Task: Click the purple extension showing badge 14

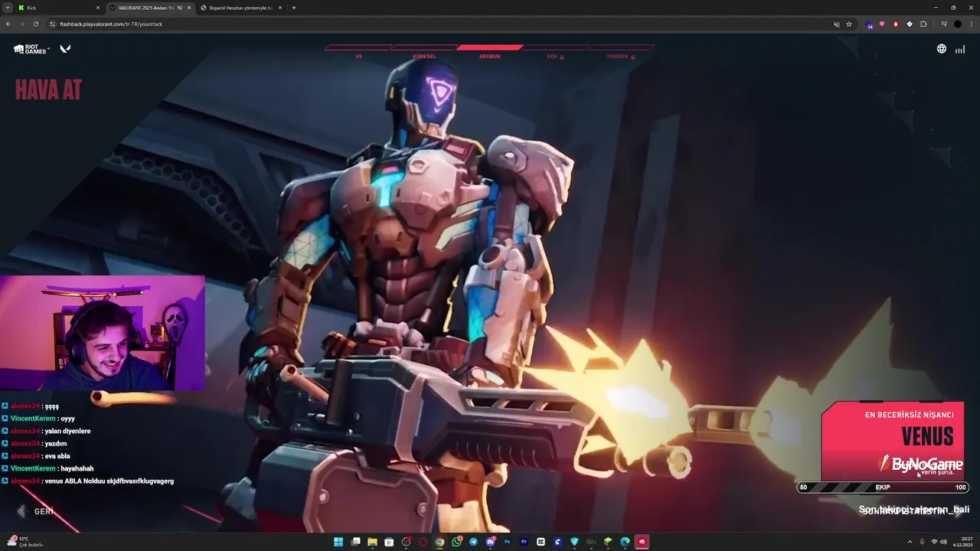Action: click(x=869, y=24)
